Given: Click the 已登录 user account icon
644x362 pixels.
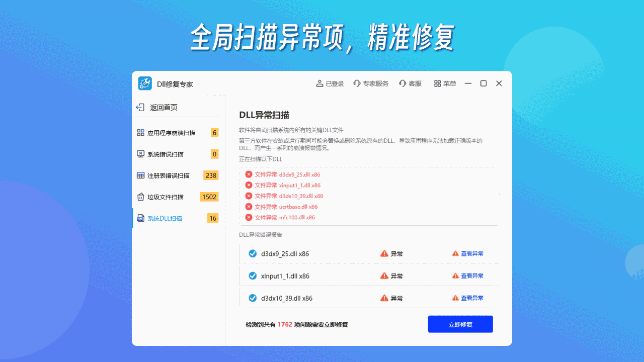Looking at the screenshot, I should [x=320, y=83].
